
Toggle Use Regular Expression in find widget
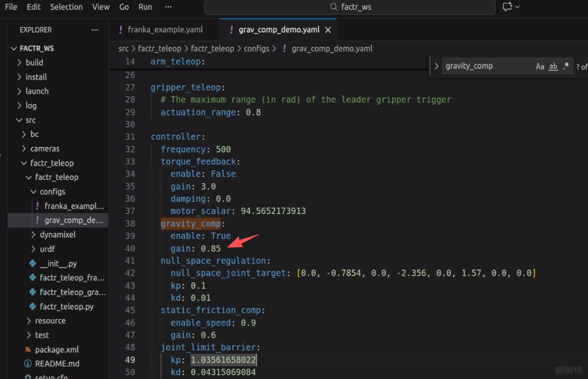[x=566, y=66]
